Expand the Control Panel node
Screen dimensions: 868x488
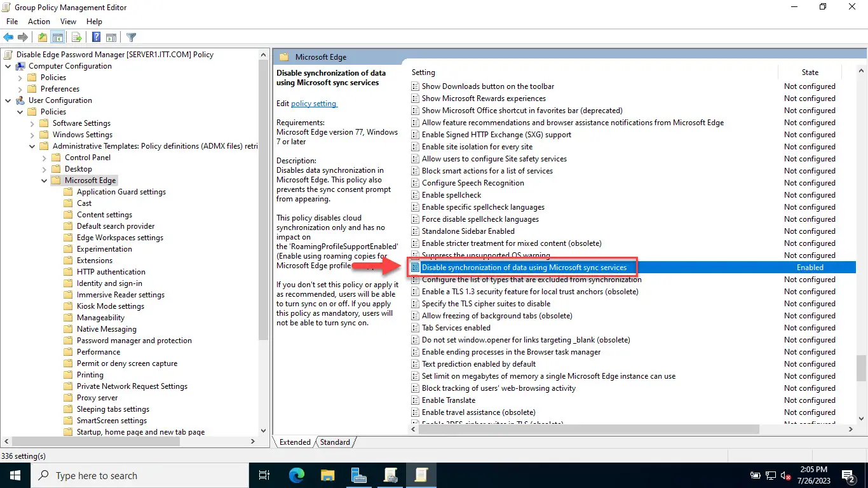(44, 158)
